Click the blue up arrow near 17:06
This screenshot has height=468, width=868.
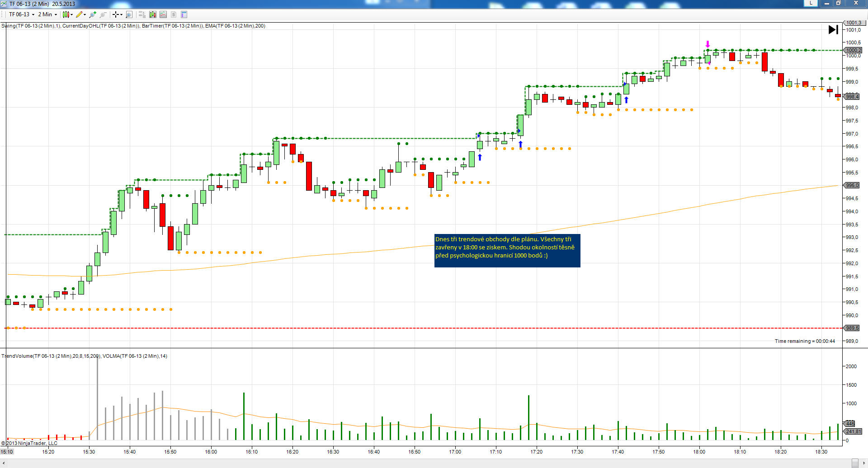(x=480, y=157)
